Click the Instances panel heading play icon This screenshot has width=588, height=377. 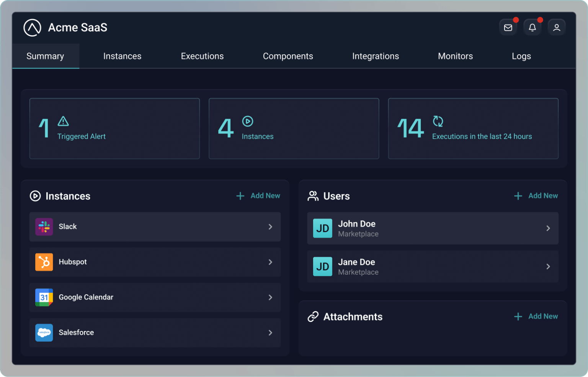point(35,196)
